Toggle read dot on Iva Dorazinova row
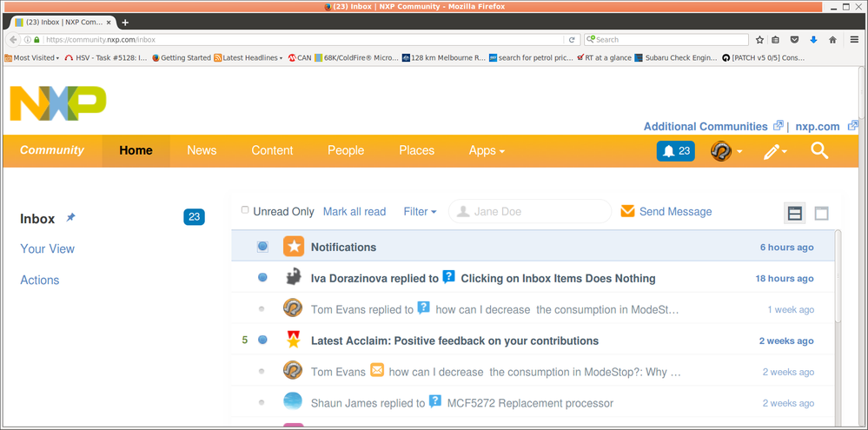868x430 pixels. click(263, 277)
